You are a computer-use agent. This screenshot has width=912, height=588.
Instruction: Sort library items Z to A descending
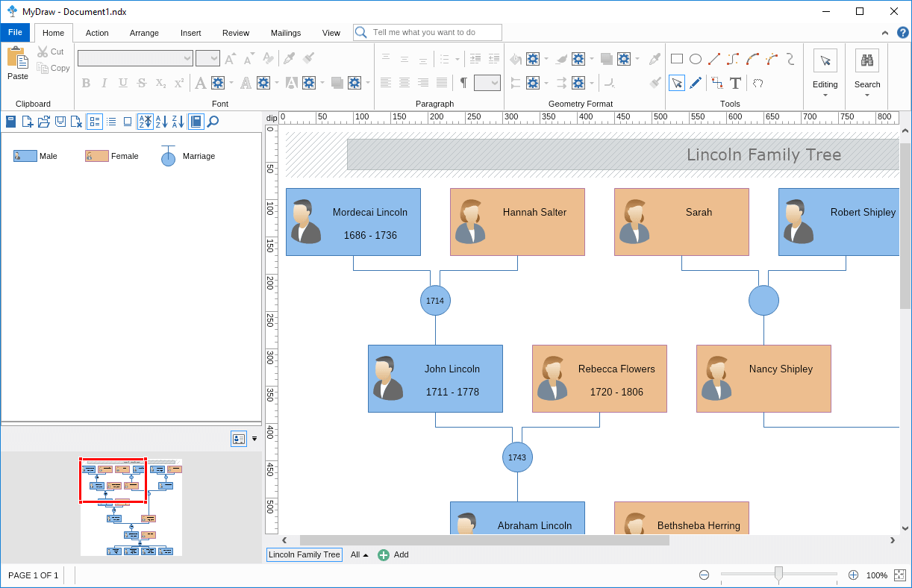(x=178, y=122)
